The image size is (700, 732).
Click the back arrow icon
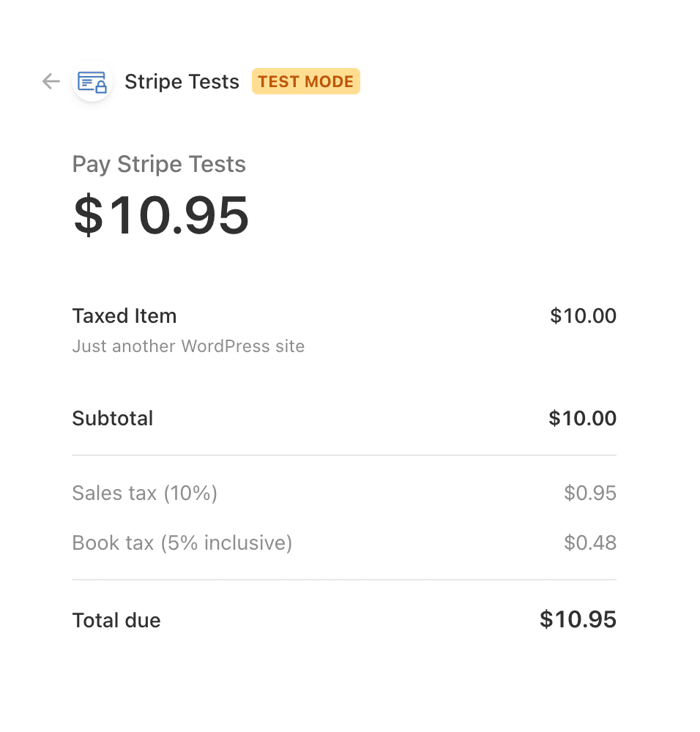click(x=51, y=81)
